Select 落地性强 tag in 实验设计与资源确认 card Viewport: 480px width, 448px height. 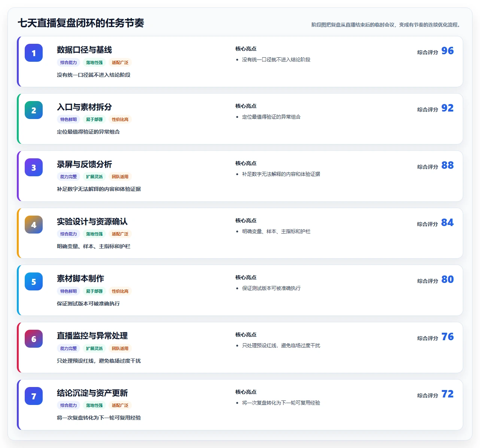click(x=94, y=234)
